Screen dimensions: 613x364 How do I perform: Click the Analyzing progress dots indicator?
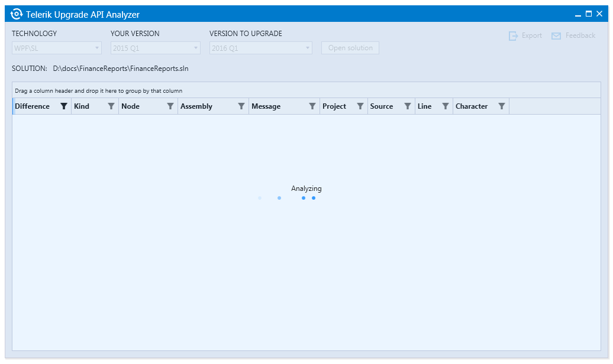[287, 198]
